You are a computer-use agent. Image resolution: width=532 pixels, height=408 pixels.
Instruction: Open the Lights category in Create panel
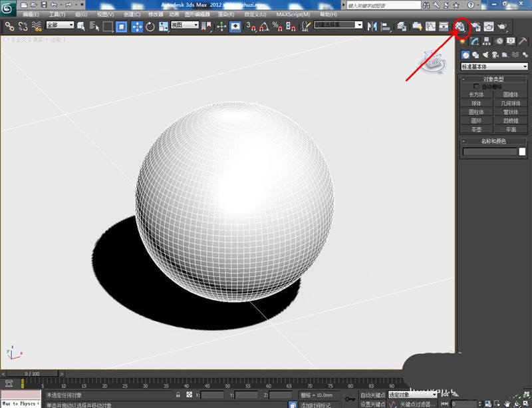click(486, 55)
